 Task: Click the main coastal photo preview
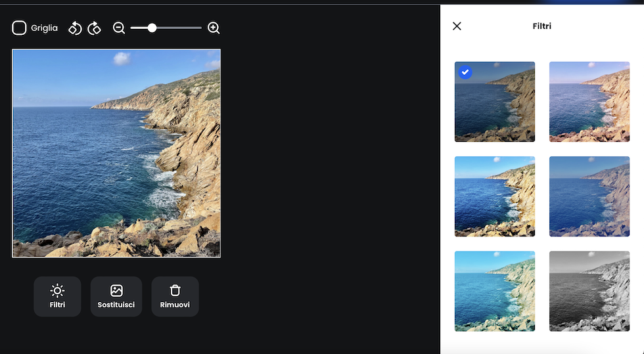point(116,153)
